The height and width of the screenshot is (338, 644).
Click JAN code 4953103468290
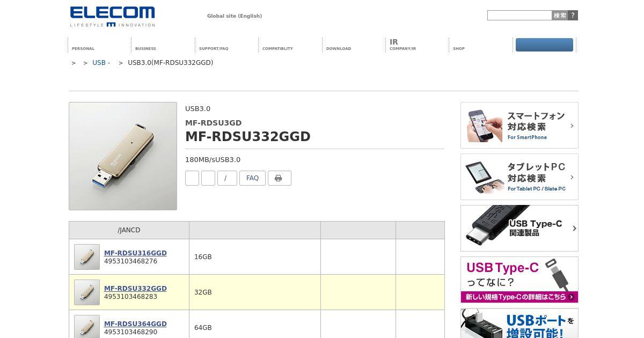click(131, 332)
